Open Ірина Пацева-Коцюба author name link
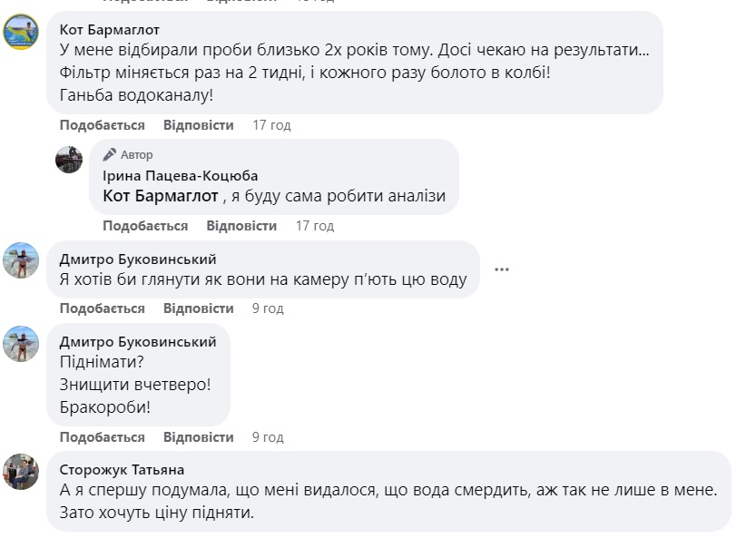 [180, 176]
